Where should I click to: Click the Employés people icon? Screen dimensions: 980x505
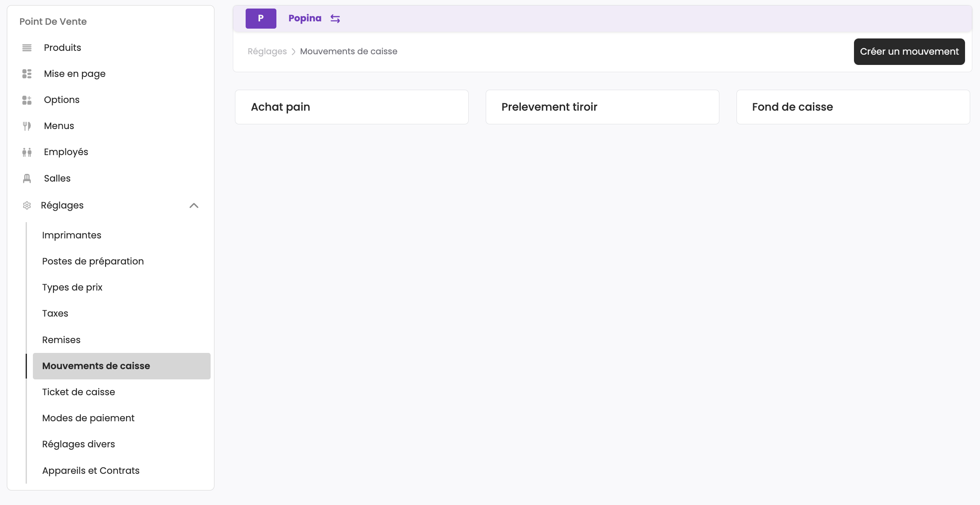tap(27, 152)
